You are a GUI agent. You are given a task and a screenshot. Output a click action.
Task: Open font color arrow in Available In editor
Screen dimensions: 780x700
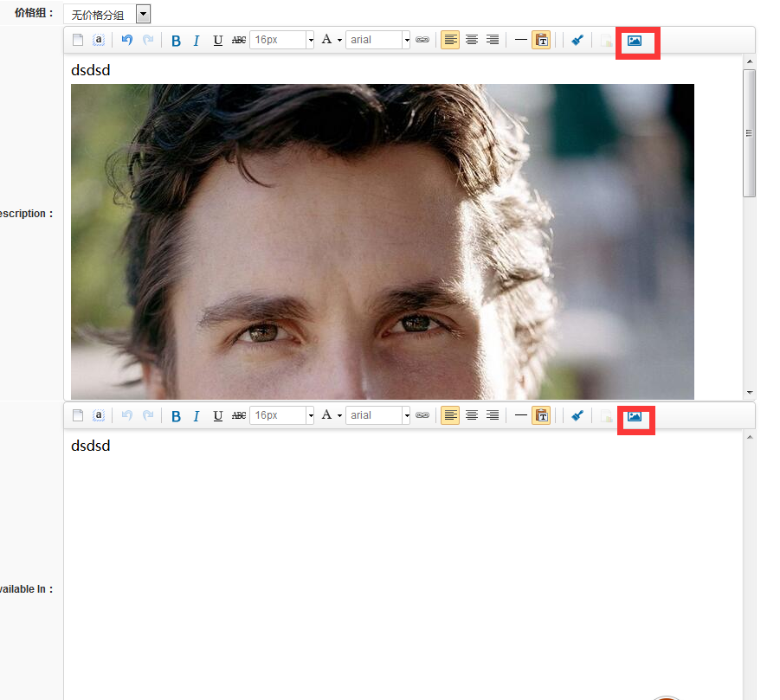pos(339,415)
